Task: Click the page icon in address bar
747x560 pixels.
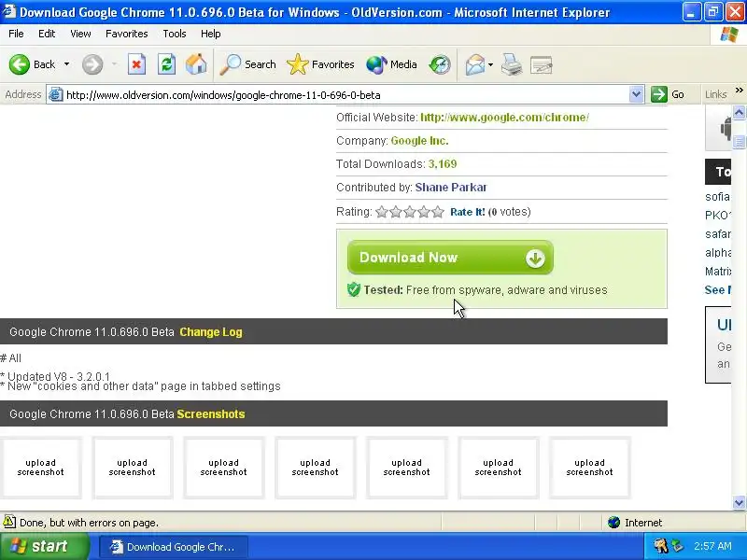Action: coord(56,94)
